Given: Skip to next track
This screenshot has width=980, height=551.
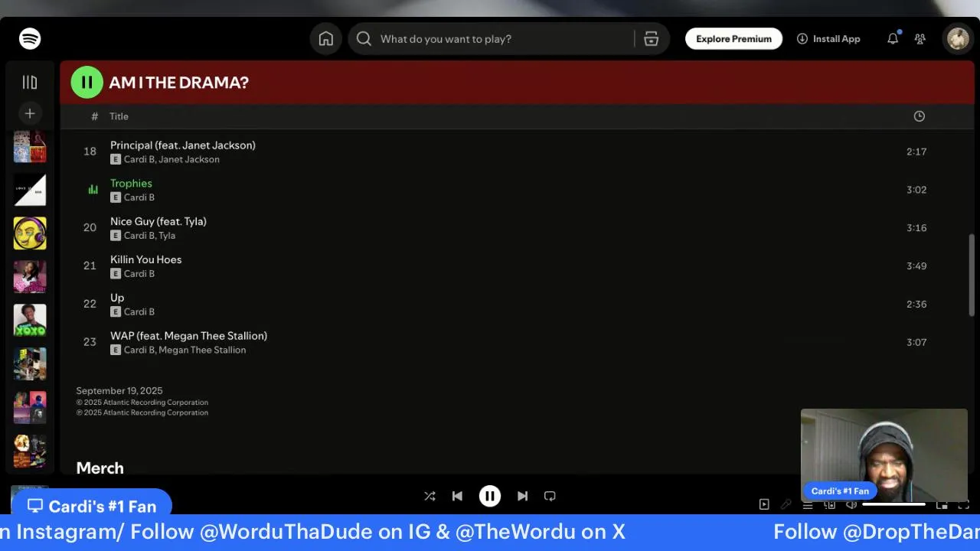Looking at the screenshot, I should click(522, 496).
